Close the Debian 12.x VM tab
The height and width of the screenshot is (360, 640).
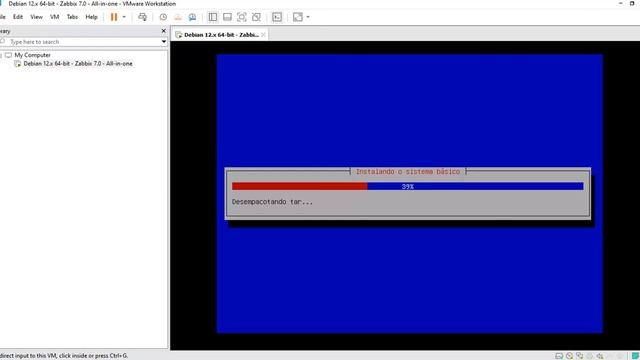(263, 35)
